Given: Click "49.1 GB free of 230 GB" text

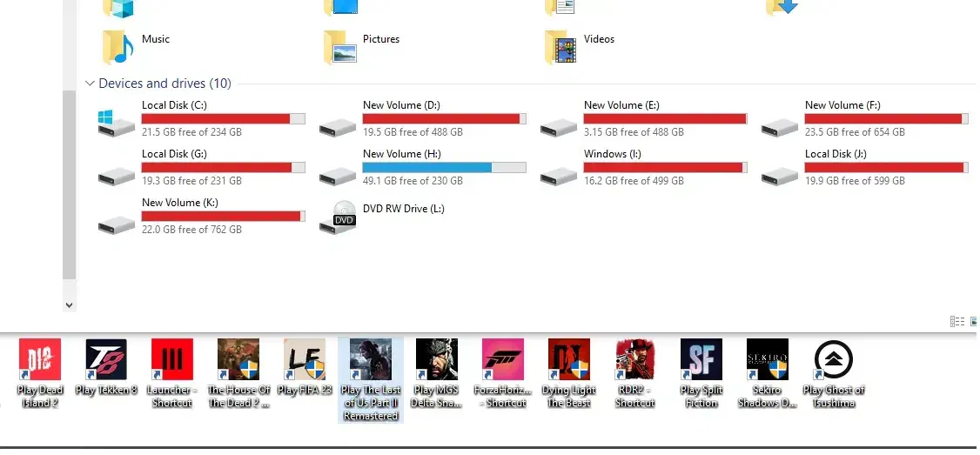Looking at the screenshot, I should coord(413,181).
